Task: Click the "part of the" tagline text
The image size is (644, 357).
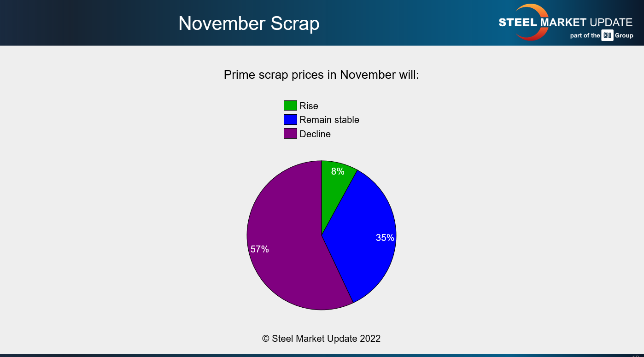Action: [585, 35]
